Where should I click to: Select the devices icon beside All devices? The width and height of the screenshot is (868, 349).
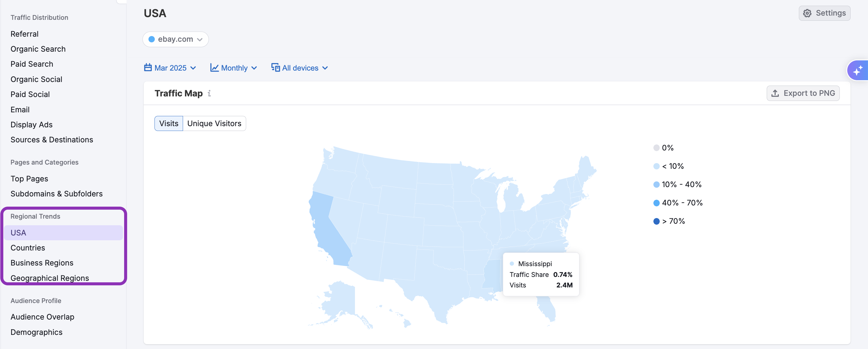[275, 68]
